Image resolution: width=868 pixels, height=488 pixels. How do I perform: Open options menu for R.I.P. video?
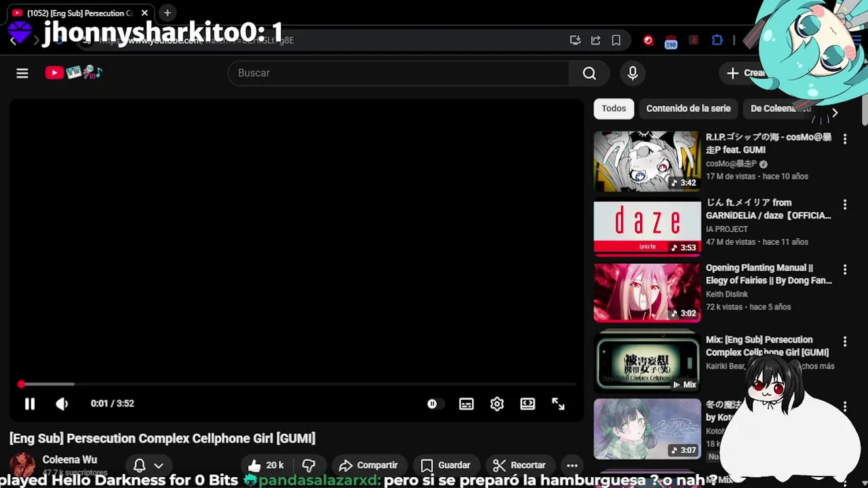click(x=845, y=139)
